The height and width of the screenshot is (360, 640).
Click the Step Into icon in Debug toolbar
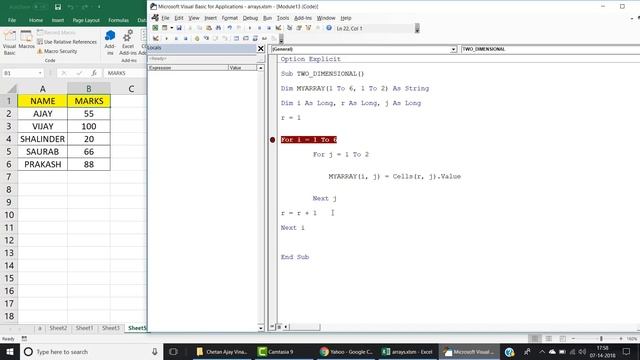(206, 38)
